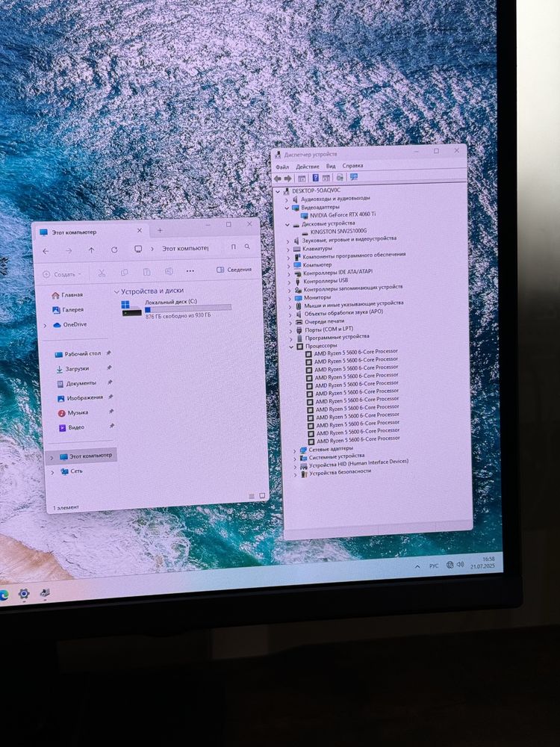Open the Файл menu in Device Manager
Screen dimensions: 560x747
[282, 167]
